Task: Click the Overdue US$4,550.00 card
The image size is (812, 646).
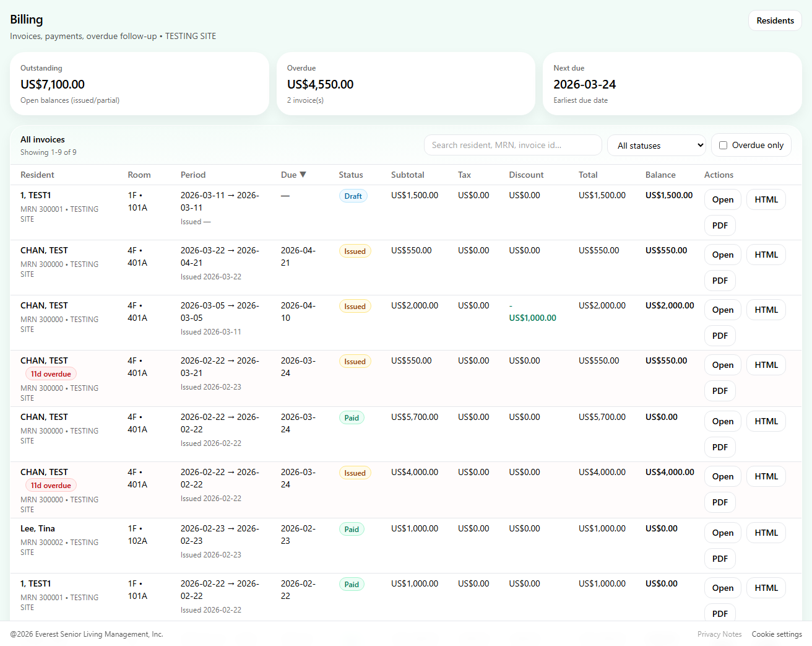Action: [405, 84]
